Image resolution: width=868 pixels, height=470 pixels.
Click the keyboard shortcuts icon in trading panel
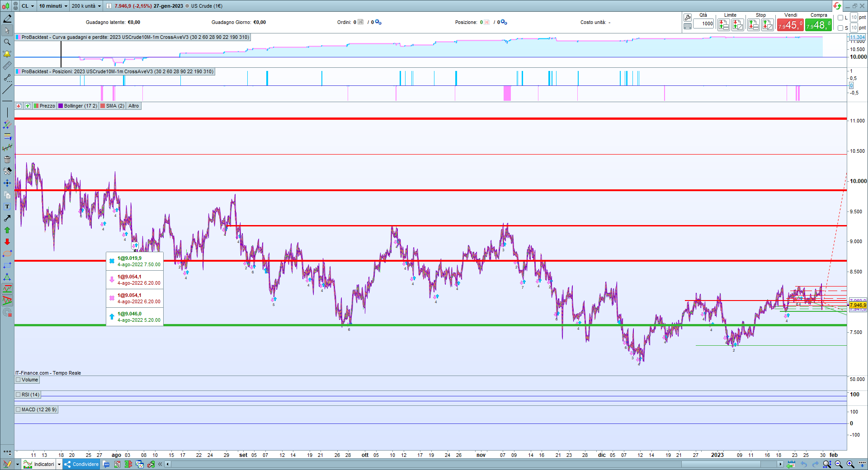[x=688, y=26]
